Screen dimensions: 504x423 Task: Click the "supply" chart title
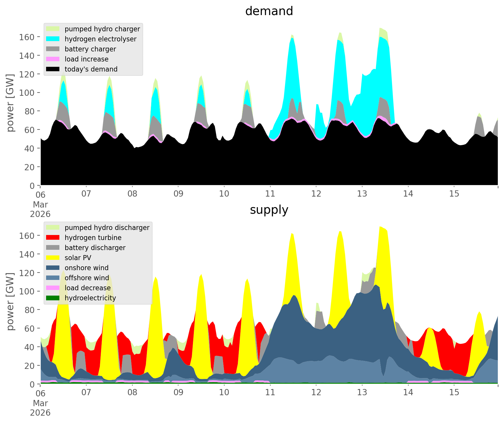pos(269,210)
